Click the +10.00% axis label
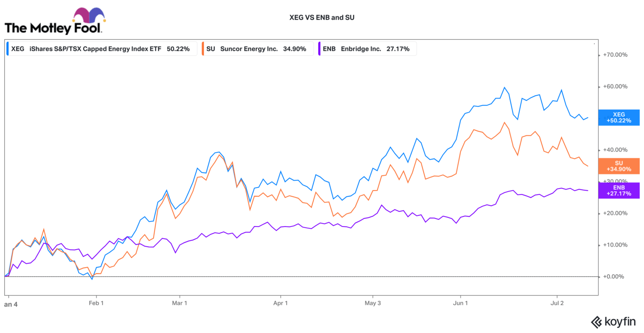Screen dimensions: 644x333 (615, 245)
